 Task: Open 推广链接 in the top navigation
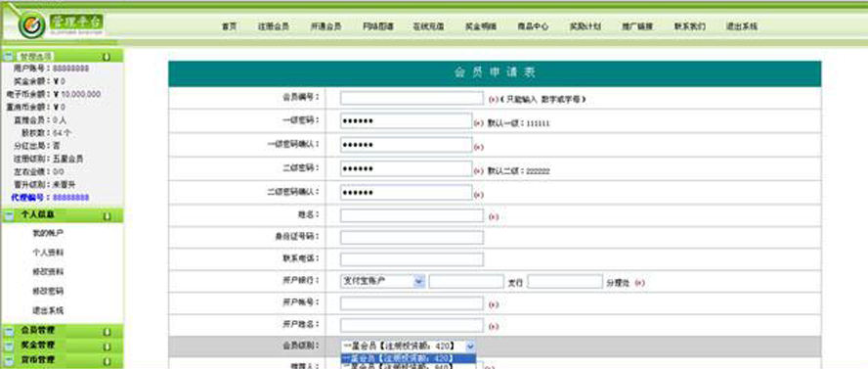(637, 26)
